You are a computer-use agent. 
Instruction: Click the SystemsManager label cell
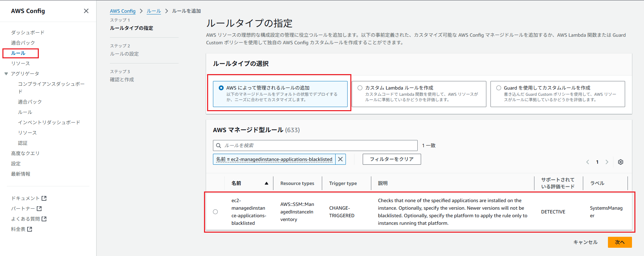click(x=606, y=212)
